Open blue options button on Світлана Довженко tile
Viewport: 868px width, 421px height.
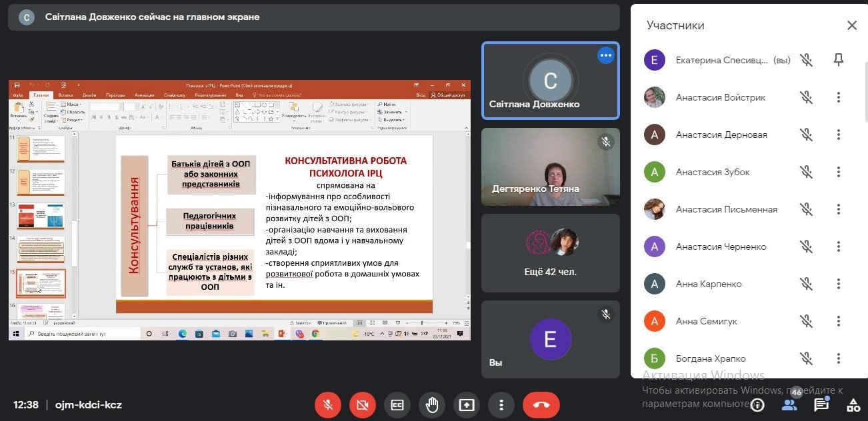tap(605, 56)
